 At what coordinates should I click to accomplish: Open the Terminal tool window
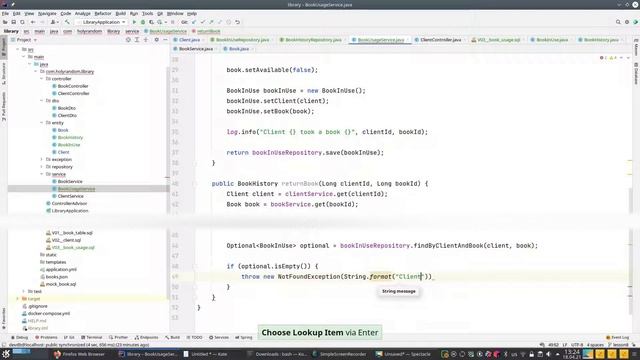[91, 338]
